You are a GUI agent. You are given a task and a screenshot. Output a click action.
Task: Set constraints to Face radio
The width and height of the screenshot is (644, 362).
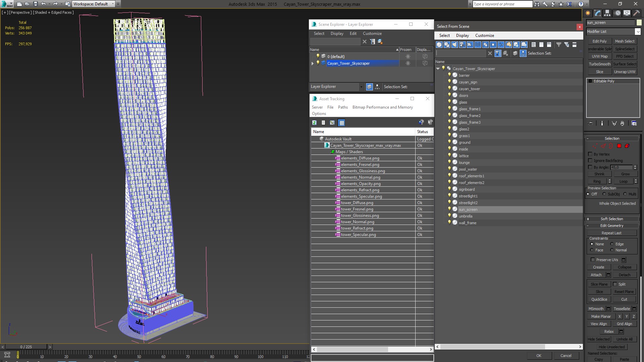click(592, 250)
